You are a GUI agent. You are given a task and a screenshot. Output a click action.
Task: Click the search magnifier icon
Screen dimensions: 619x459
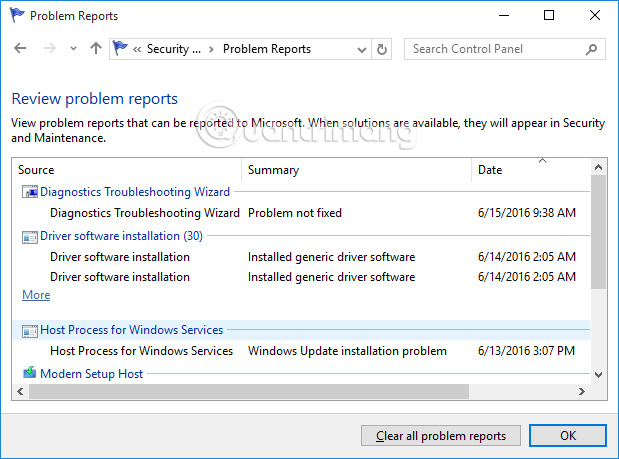click(591, 49)
